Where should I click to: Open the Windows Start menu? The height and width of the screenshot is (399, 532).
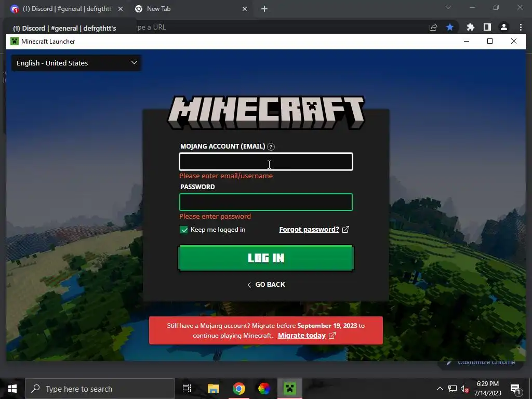(12, 389)
